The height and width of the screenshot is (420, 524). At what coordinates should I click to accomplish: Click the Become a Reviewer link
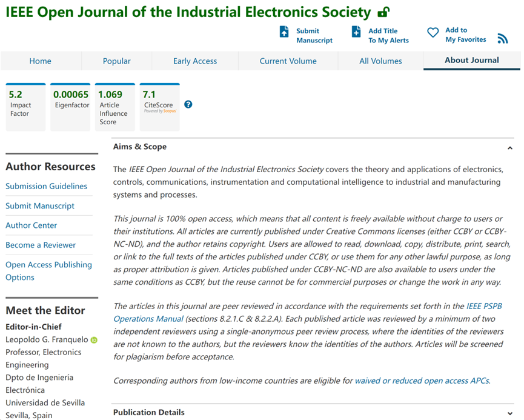(41, 245)
